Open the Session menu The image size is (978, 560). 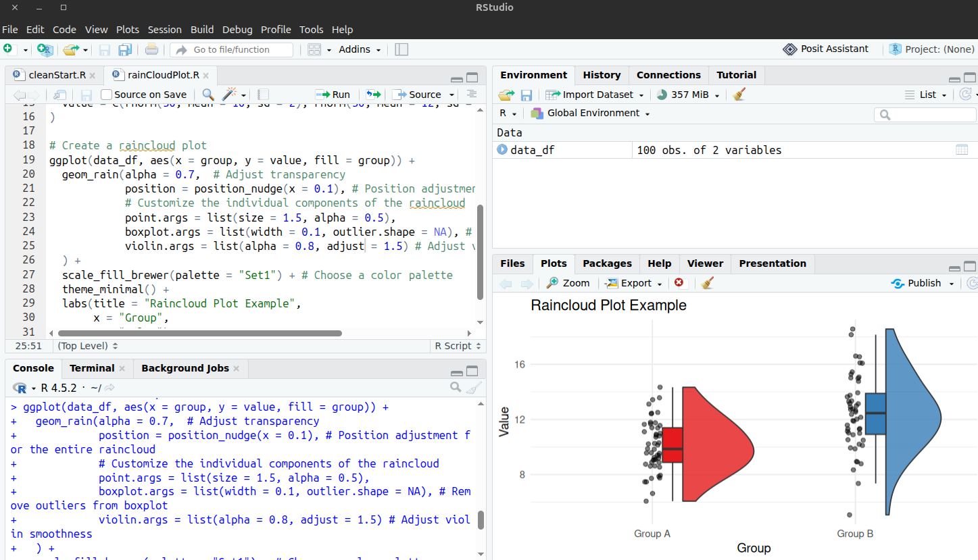pyautogui.click(x=165, y=30)
